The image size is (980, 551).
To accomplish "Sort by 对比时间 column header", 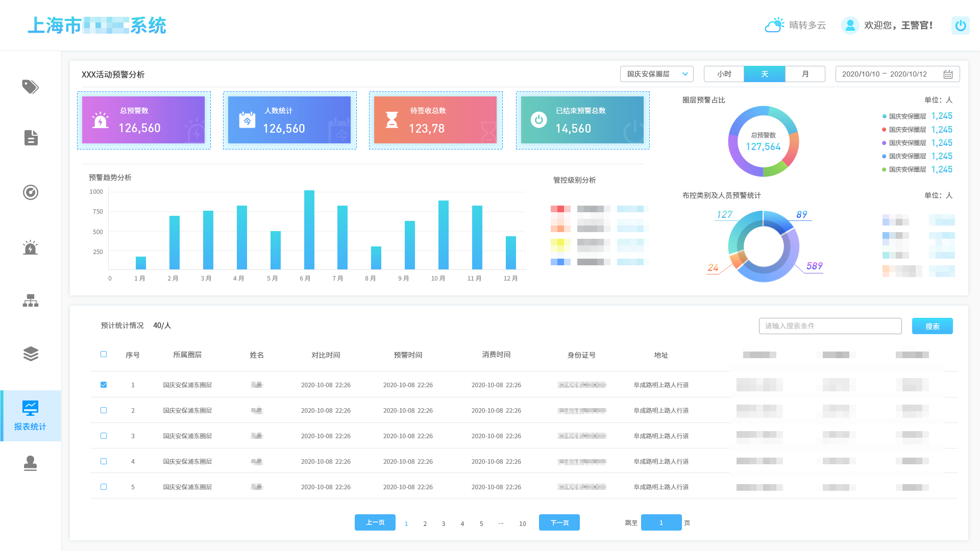I will (x=326, y=355).
